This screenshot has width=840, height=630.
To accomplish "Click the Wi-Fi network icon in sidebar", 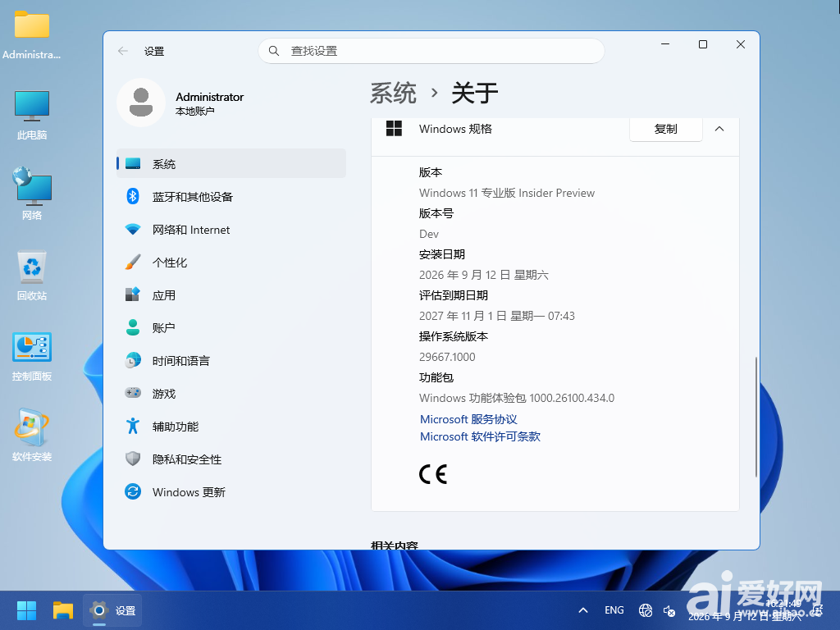I will point(133,230).
